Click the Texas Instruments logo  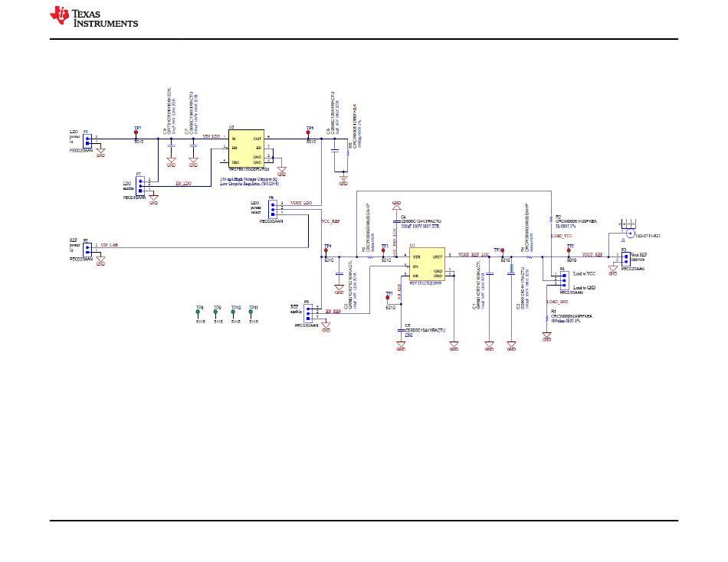pyautogui.click(x=94, y=16)
